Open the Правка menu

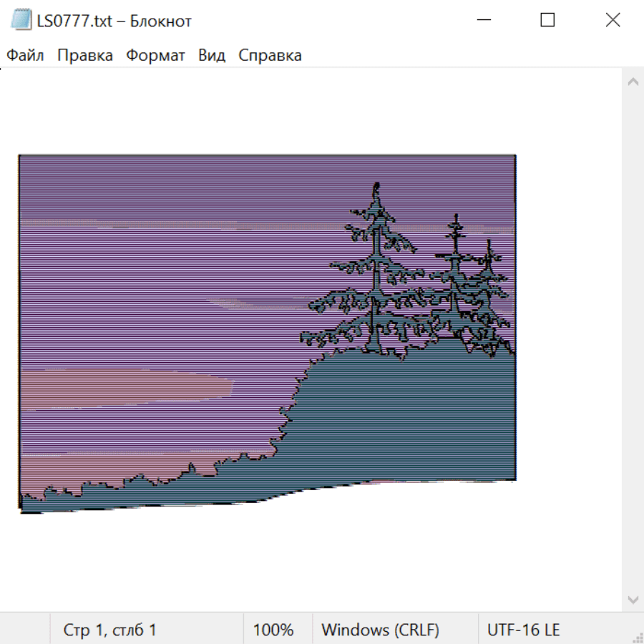click(84, 55)
